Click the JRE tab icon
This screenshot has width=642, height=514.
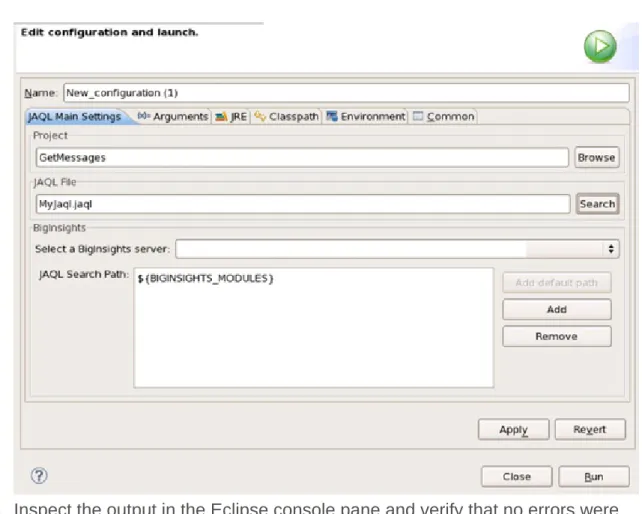coord(221,117)
